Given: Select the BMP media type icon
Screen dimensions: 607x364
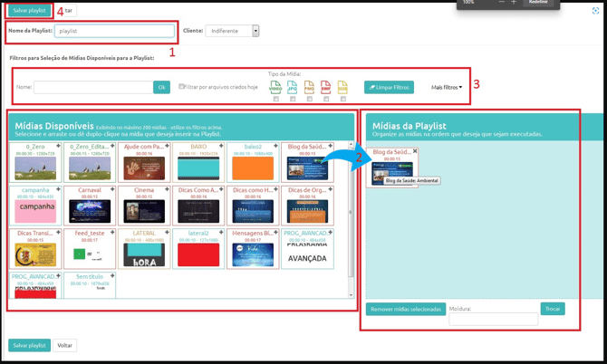Looking at the screenshot, I should click(326, 88).
